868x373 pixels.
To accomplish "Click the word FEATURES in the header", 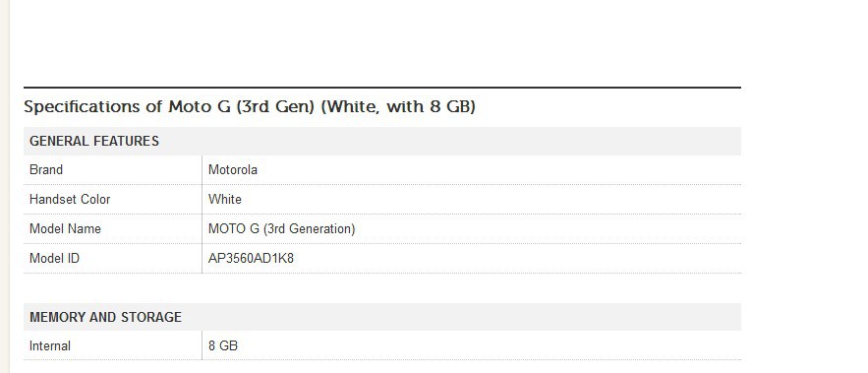I will pos(126,141).
